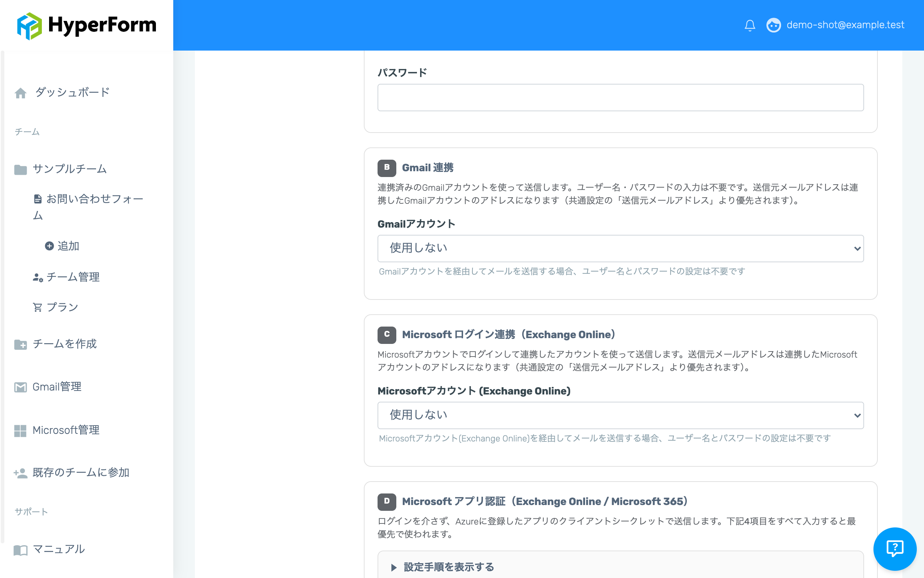Click the HyperForm logo
The width and height of the screenshot is (924, 578).
[x=87, y=26]
